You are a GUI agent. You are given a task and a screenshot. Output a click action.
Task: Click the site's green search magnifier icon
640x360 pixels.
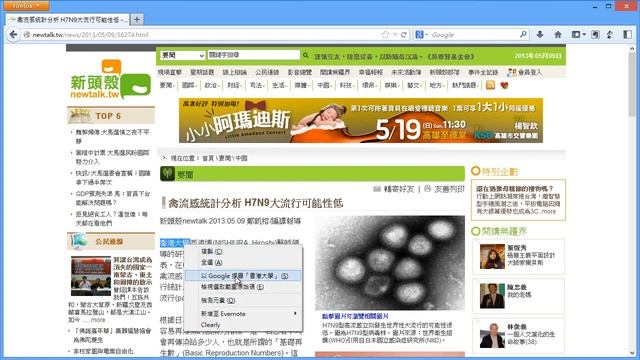pyautogui.click(x=305, y=55)
